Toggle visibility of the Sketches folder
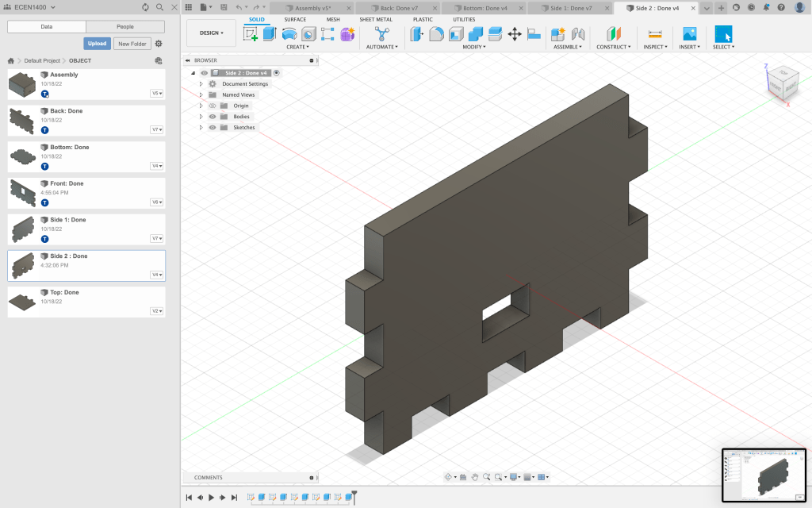This screenshot has width=812, height=508. point(212,128)
